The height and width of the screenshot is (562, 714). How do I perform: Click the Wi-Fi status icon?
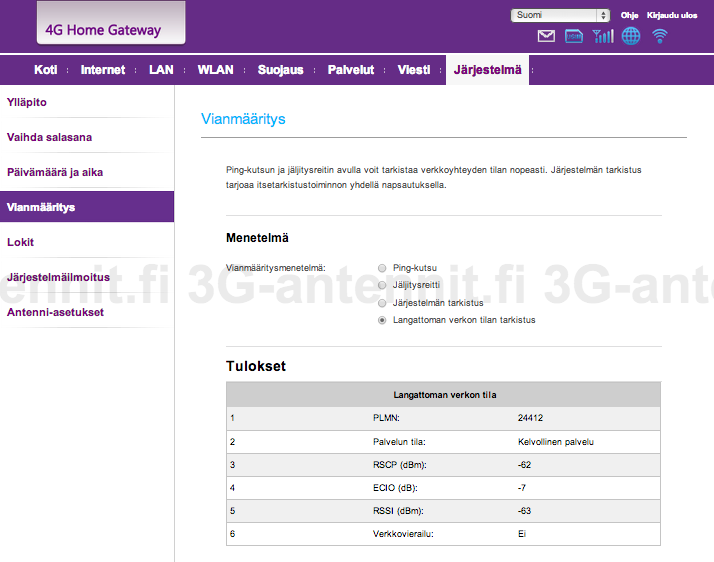click(659, 36)
